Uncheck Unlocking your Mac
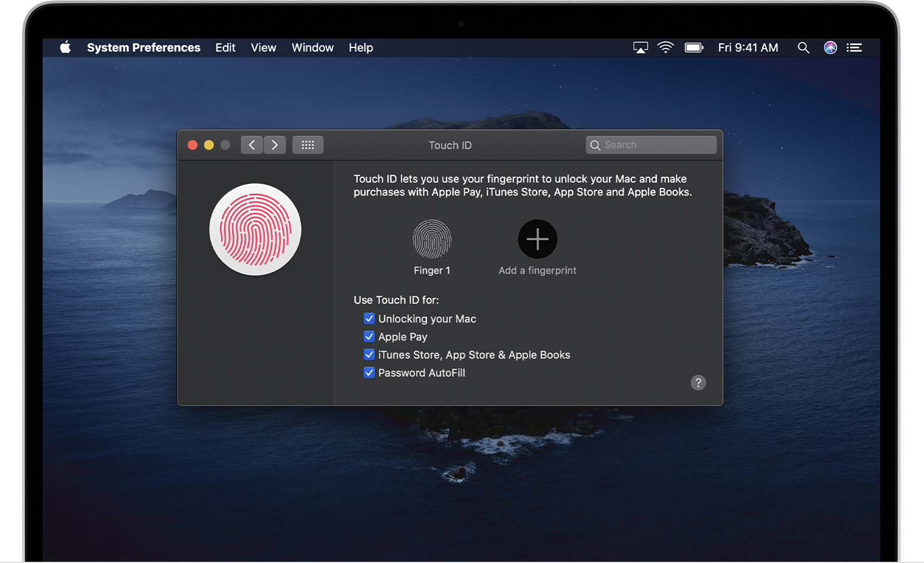This screenshot has height=563, width=924. click(369, 319)
